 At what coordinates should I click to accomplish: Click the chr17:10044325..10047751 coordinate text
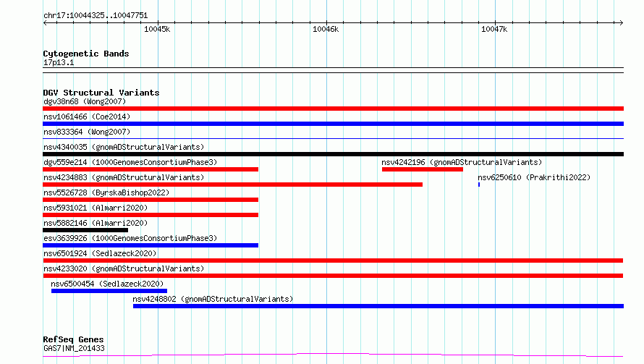point(96,16)
